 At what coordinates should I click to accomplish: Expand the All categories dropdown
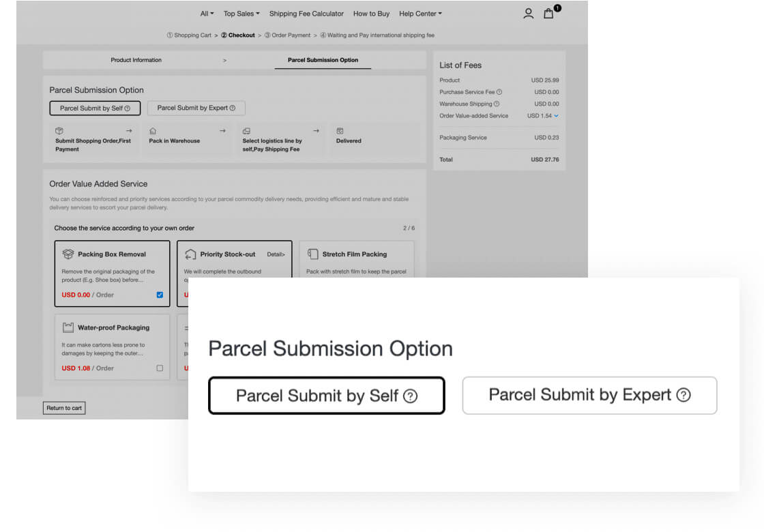(207, 14)
